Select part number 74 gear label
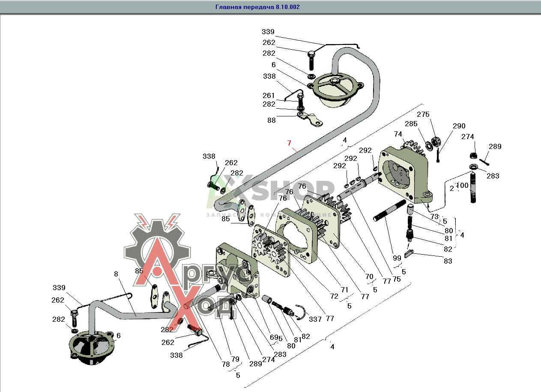541x392 pixels. (398, 133)
